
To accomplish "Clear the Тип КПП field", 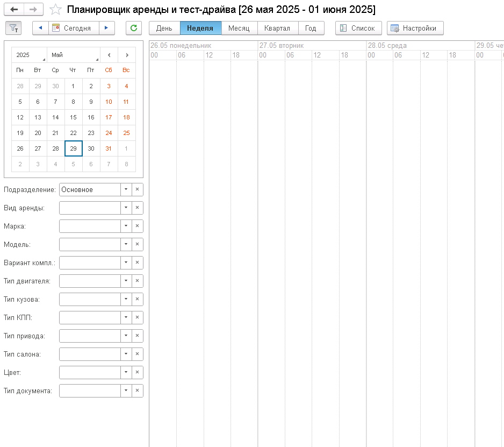I will pyautogui.click(x=137, y=317).
